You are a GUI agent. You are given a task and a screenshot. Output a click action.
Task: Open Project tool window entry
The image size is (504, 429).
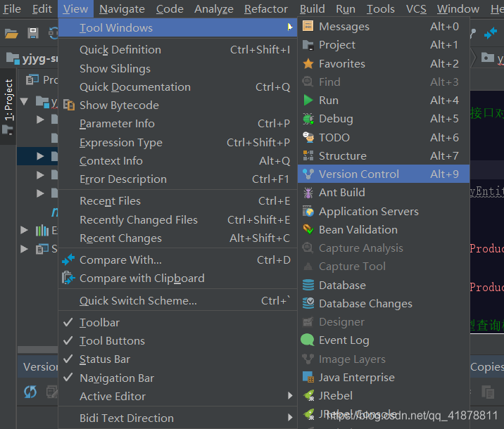pyautogui.click(x=384, y=45)
